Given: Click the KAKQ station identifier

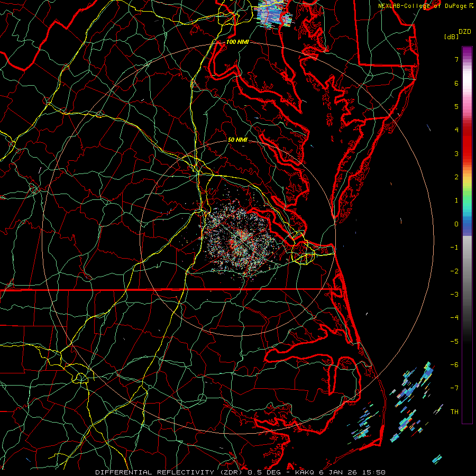Looking at the screenshot, I should click(305, 472).
